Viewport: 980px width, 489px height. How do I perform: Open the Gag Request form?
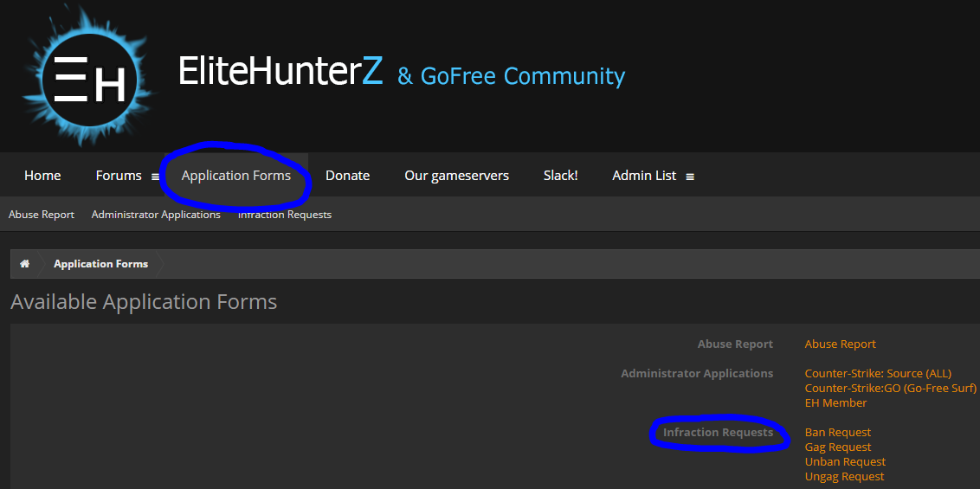pyautogui.click(x=838, y=447)
